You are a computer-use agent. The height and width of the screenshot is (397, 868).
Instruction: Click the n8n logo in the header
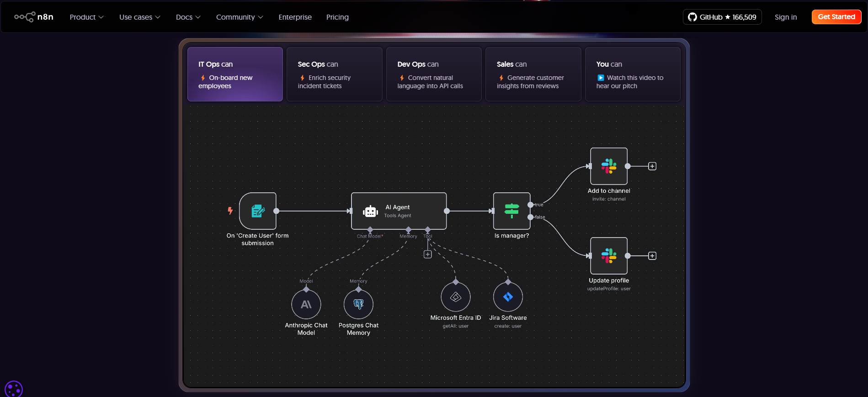[34, 17]
